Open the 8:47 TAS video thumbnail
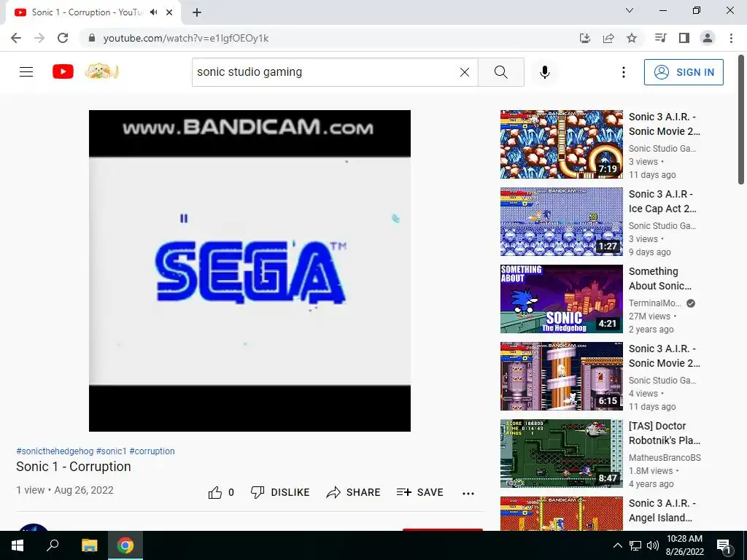This screenshot has height=560, width=747. pos(561,454)
